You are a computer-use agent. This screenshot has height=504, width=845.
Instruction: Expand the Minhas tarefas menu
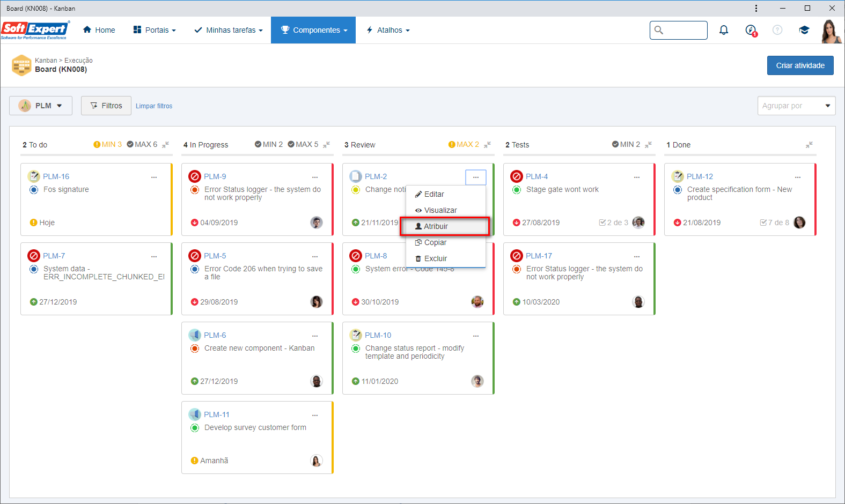point(229,30)
